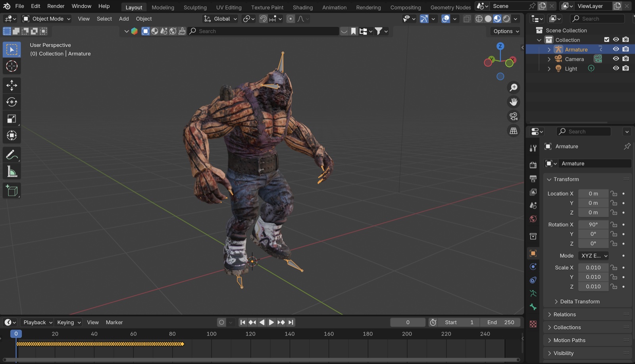This screenshot has width=635, height=364.
Task: Click the current frame number field
Action: click(x=408, y=322)
